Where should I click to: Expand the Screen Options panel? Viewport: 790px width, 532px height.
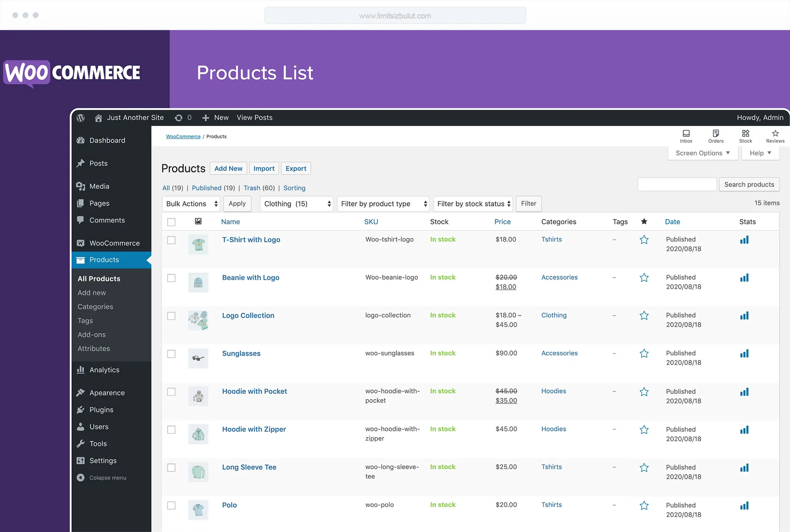(703, 153)
